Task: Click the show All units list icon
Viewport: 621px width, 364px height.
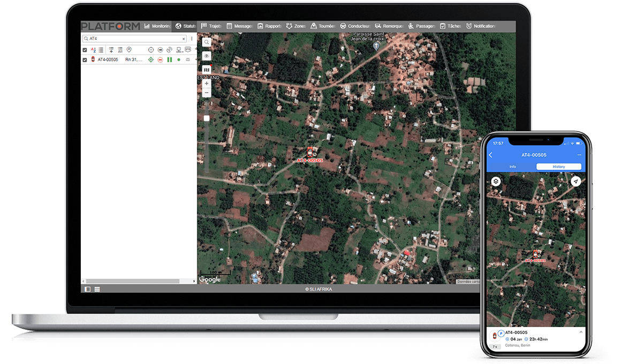Action: click(x=120, y=50)
